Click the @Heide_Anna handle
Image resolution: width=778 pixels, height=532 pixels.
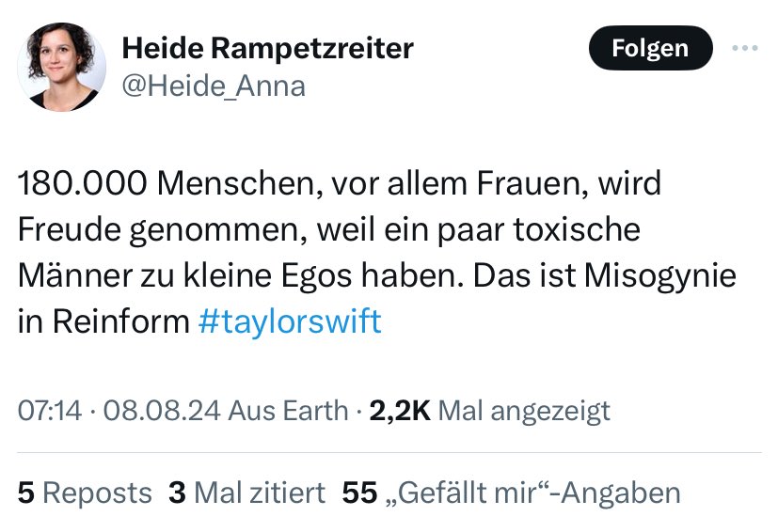(214, 86)
